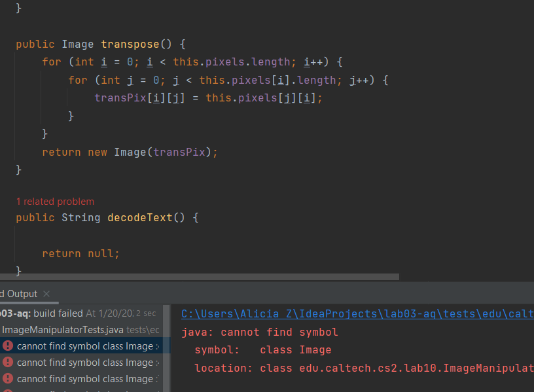Click the decodeText method name
This screenshot has height=392, width=534.
[139, 217]
